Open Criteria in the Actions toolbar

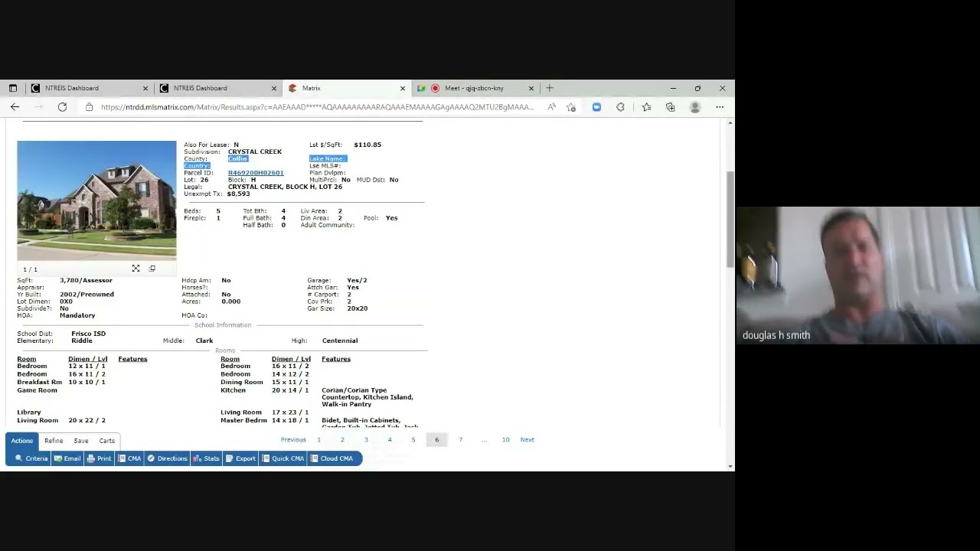tap(31, 458)
